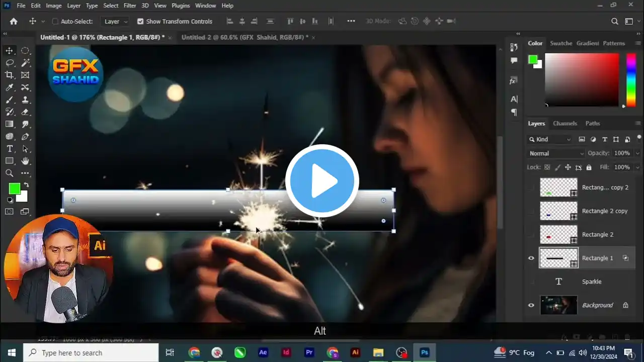The height and width of the screenshot is (362, 644).
Task: Open the Normal blend mode dropdown
Action: tap(555, 153)
